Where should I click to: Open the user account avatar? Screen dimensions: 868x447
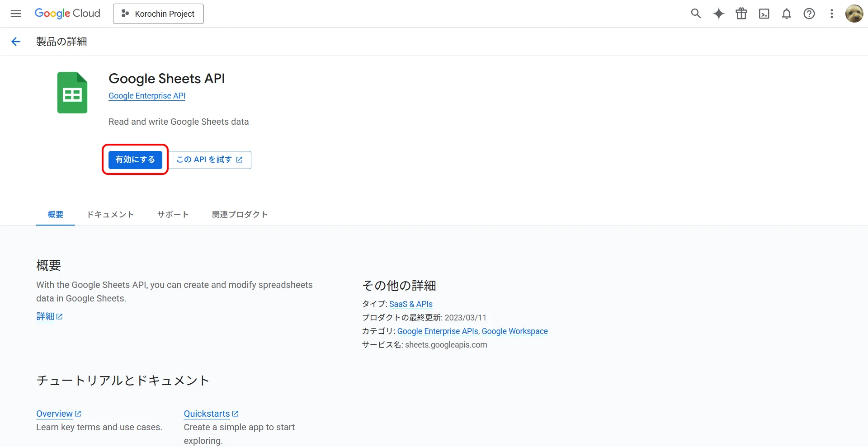854,14
